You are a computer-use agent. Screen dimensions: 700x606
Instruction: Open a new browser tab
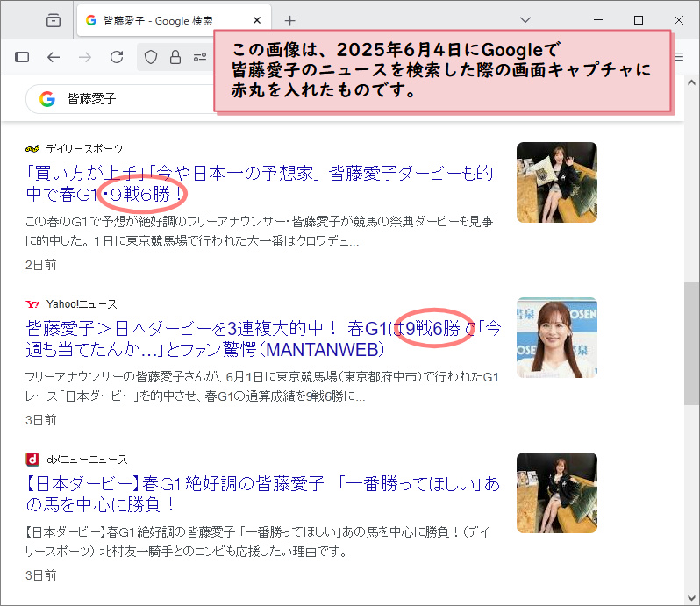[x=290, y=20]
